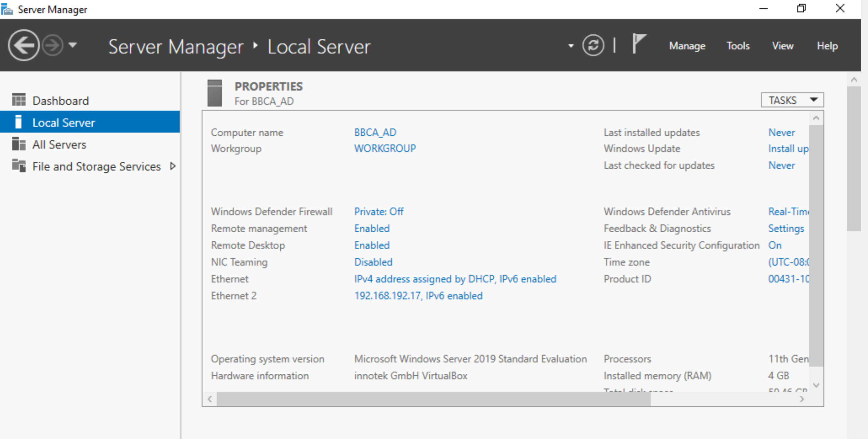This screenshot has height=439, width=868.
Task: Click IE Enhanced Security Configuration On link
Action: click(x=775, y=245)
